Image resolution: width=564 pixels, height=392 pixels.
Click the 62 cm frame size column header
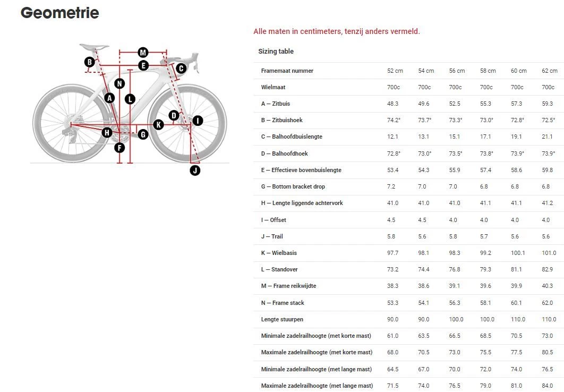[x=550, y=71]
